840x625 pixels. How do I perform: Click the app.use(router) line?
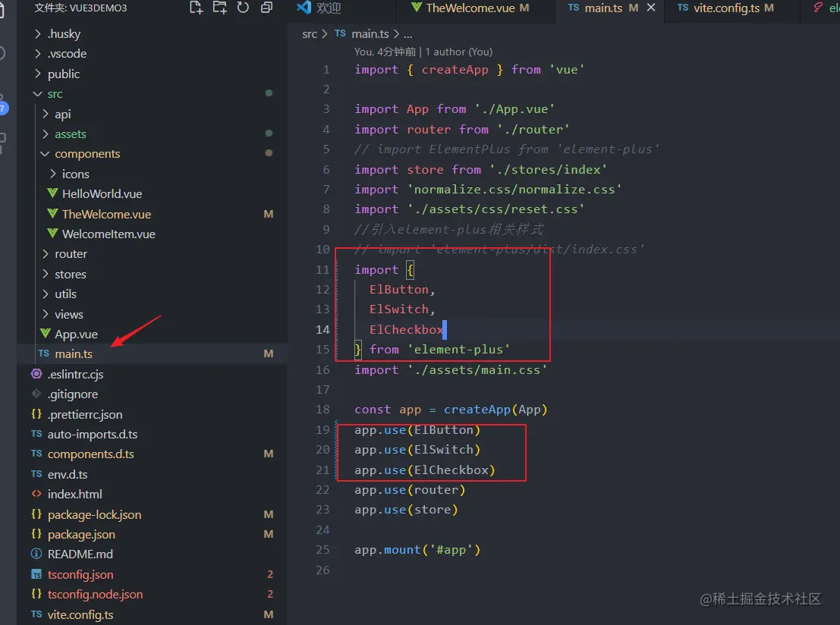pyautogui.click(x=410, y=490)
